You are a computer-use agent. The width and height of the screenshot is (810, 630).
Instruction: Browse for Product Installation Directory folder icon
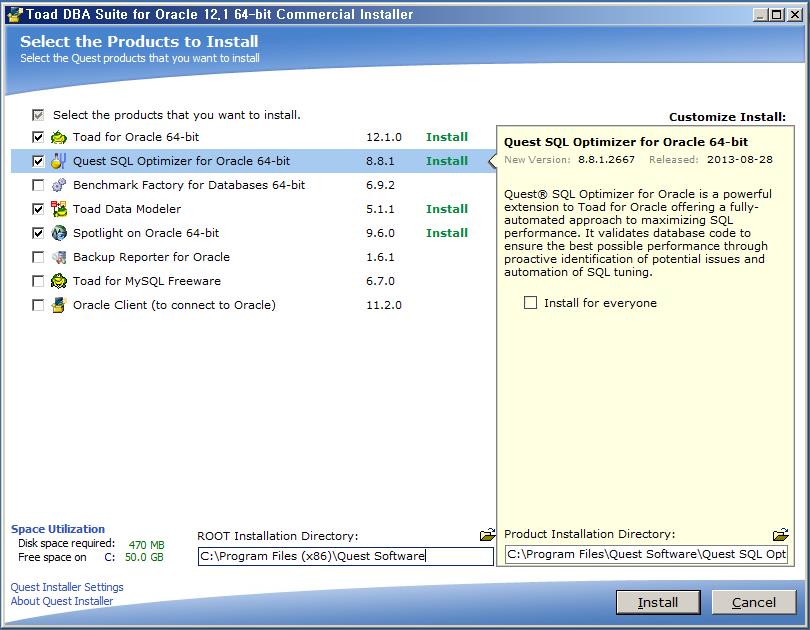tap(780, 535)
